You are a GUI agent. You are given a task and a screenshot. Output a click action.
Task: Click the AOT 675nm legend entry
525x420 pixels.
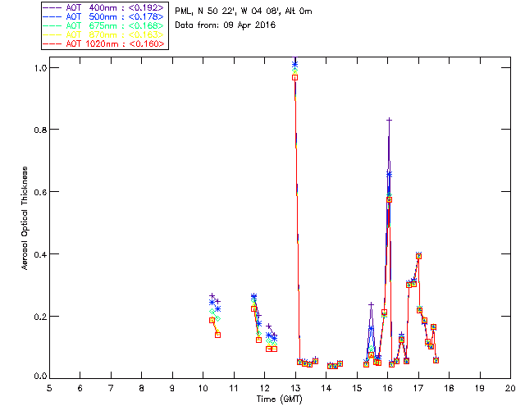coord(103,25)
